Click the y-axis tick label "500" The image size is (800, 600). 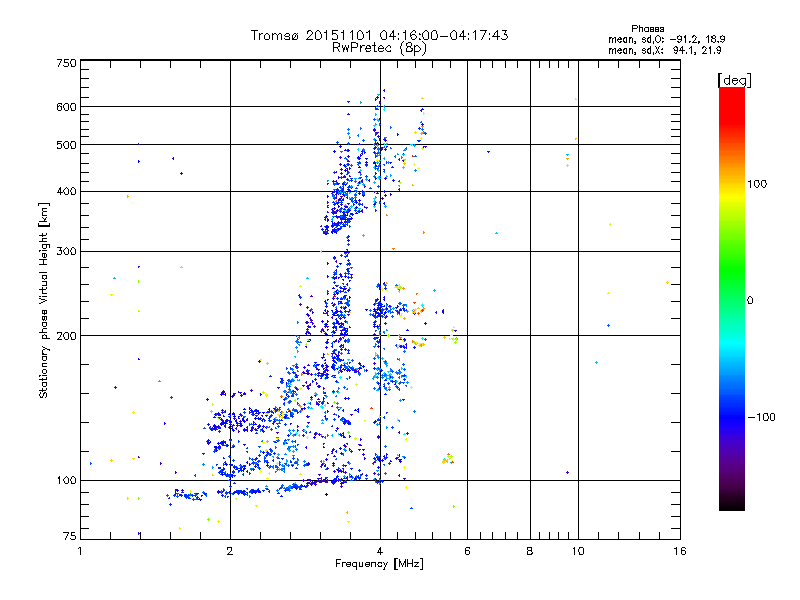[x=66, y=145]
